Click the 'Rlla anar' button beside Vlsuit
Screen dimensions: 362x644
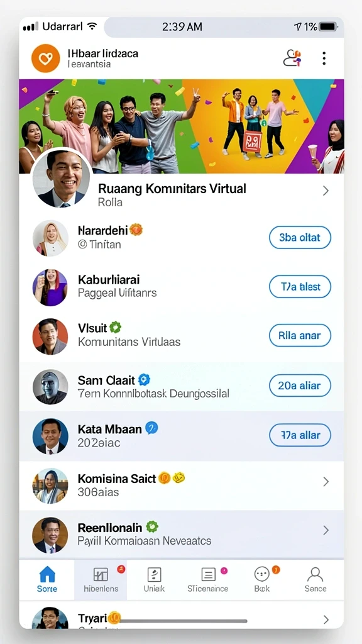[300, 336]
